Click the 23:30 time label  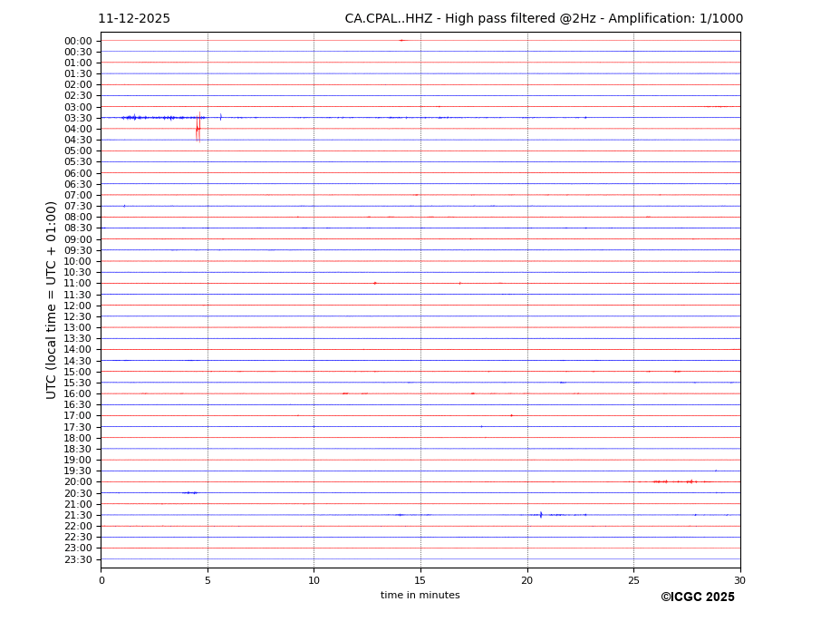coord(77,559)
